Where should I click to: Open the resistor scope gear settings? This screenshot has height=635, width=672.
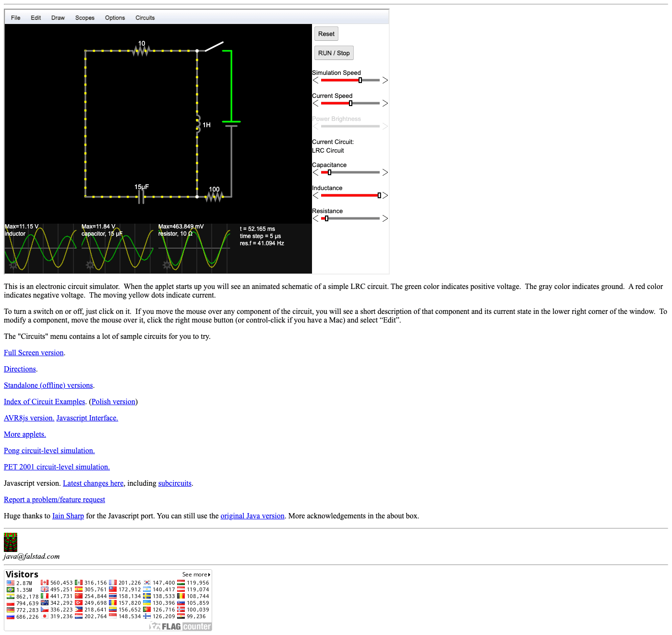click(167, 265)
